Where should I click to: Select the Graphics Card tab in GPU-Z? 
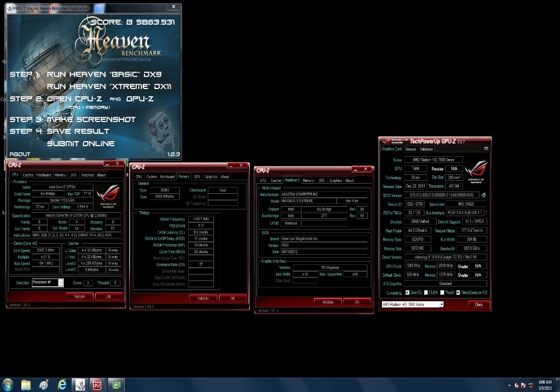pyautogui.click(x=391, y=148)
